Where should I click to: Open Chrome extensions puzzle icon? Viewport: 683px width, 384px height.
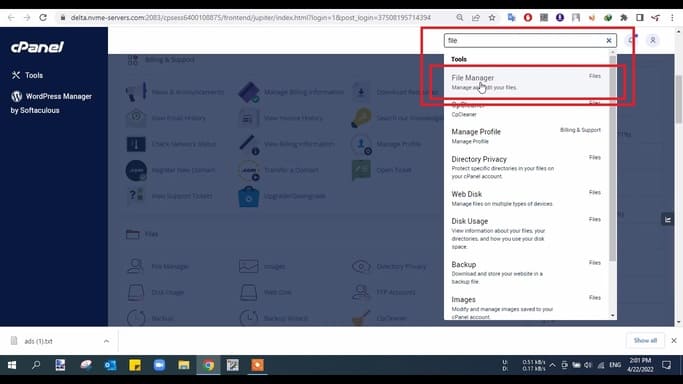click(624, 18)
